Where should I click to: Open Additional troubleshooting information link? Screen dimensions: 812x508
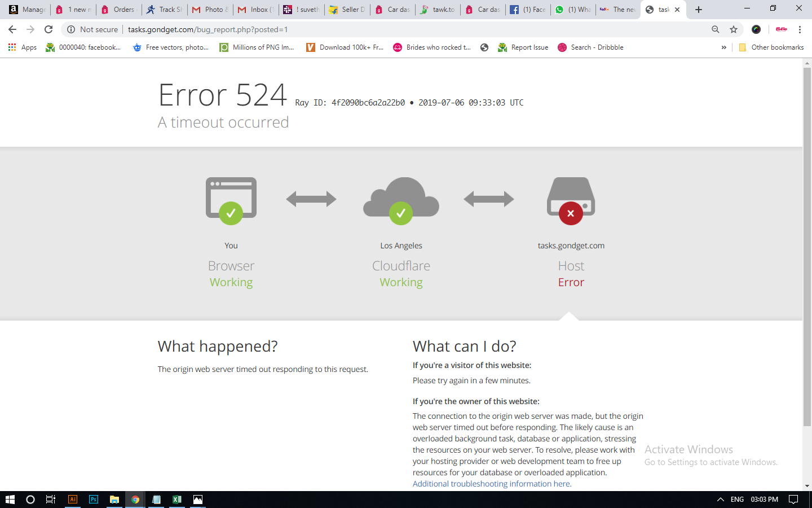(491, 484)
